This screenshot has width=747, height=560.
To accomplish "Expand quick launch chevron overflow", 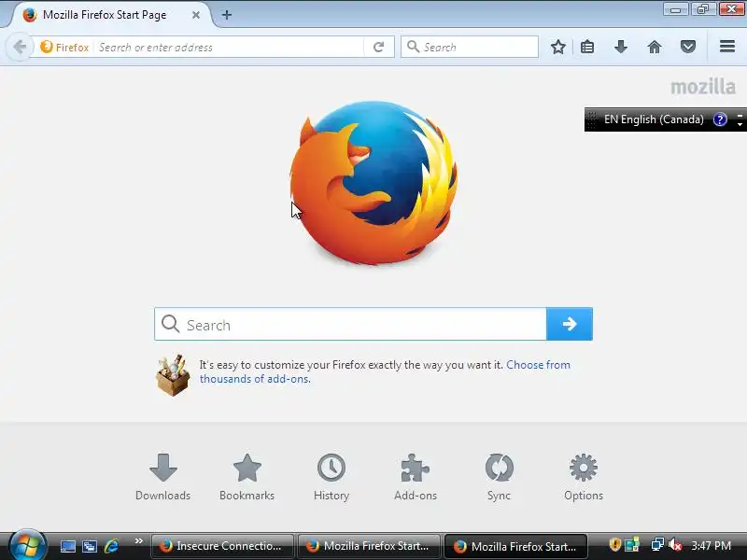I will pyautogui.click(x=138, y=541).
